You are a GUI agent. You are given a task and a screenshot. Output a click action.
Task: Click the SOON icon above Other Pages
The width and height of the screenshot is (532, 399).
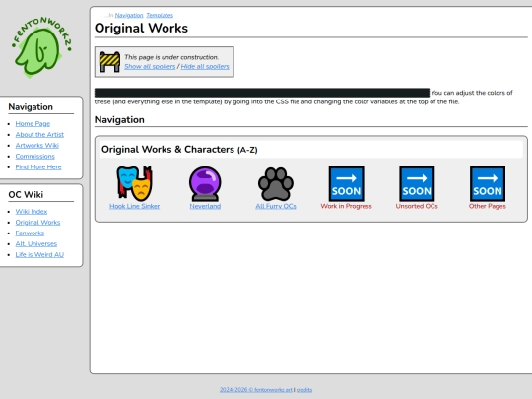(x=488, y=183)
